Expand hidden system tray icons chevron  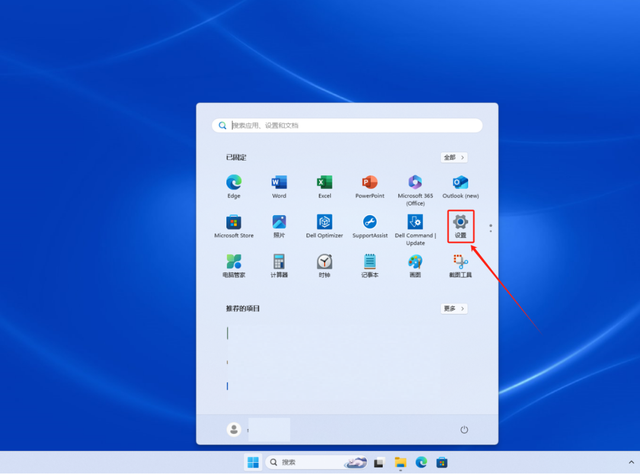pos(631,462)
